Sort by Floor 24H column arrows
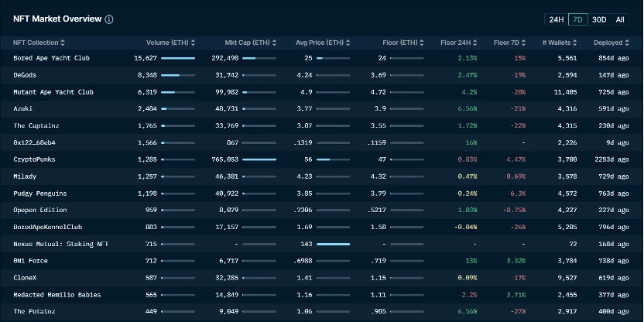 coord(474,43)
